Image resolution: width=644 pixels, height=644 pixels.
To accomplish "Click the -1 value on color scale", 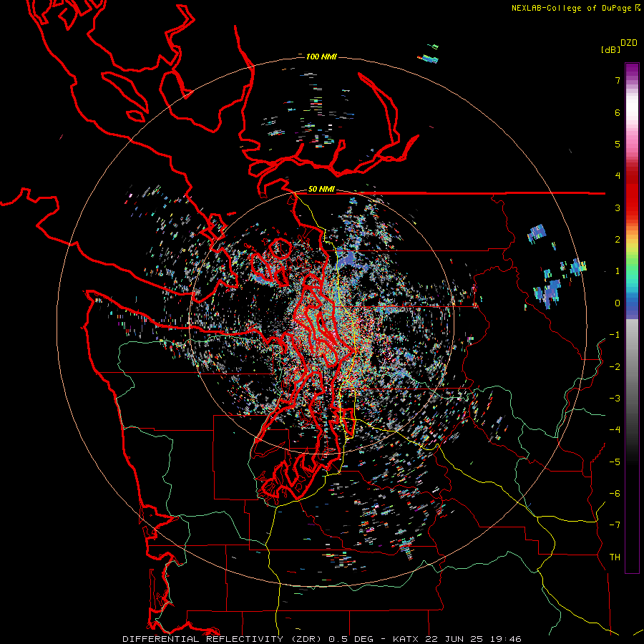I will [x=615, y=335].
